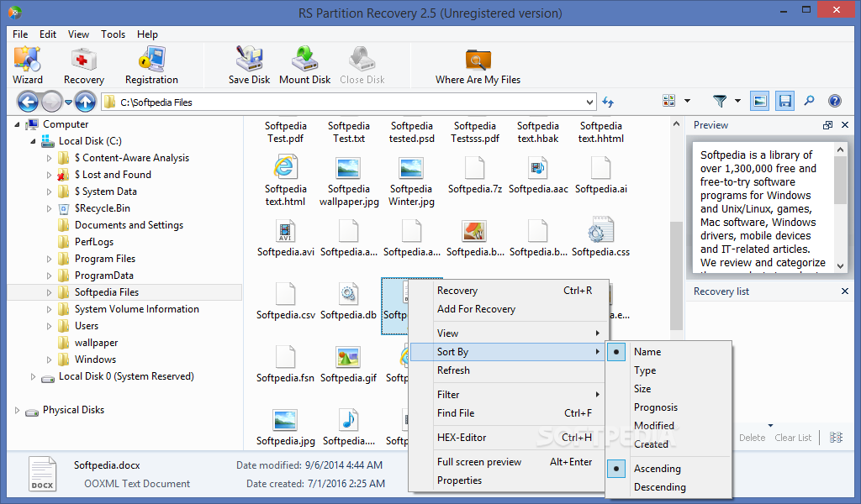
Task: Click the Save Disk icon
Action: coord(249,66)
